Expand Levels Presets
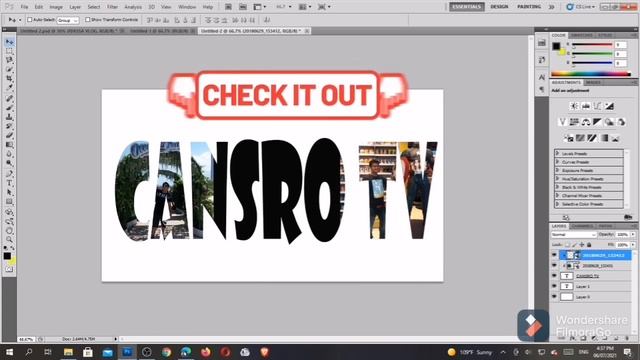The image size is (640, 360). (x=558, y=153)
